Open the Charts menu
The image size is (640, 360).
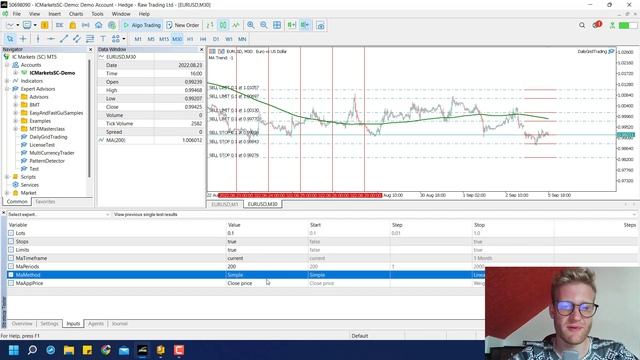point(76,14)
